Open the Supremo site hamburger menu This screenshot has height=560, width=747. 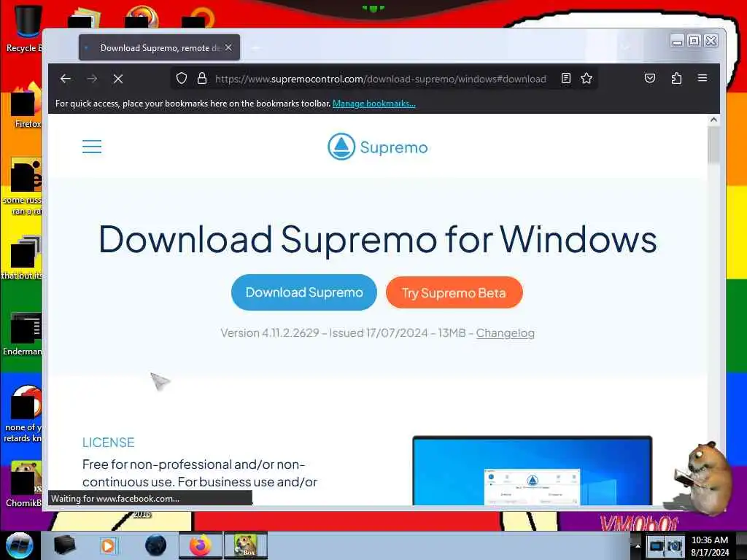pos(92,147)
